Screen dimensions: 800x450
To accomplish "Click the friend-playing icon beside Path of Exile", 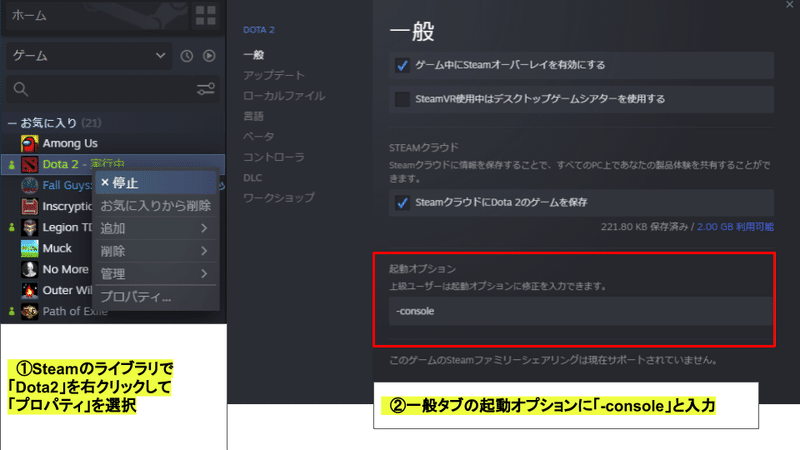I will coord(12,311).
